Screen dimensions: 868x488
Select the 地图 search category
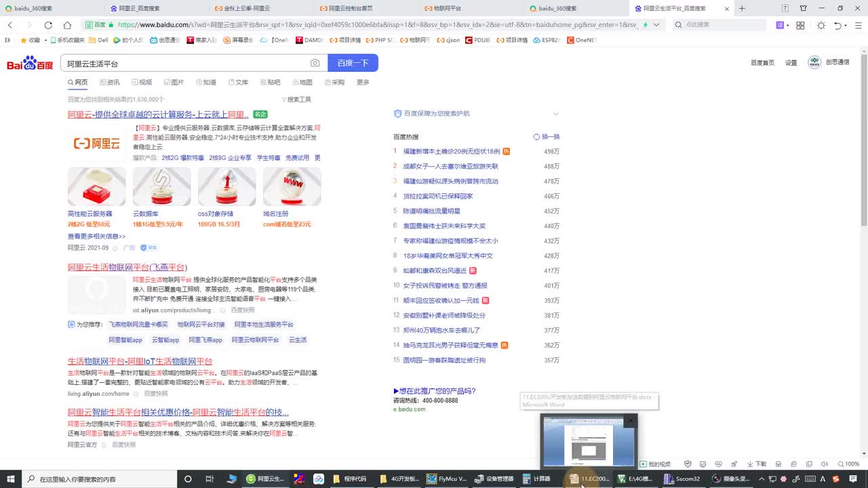coord(302,82)
